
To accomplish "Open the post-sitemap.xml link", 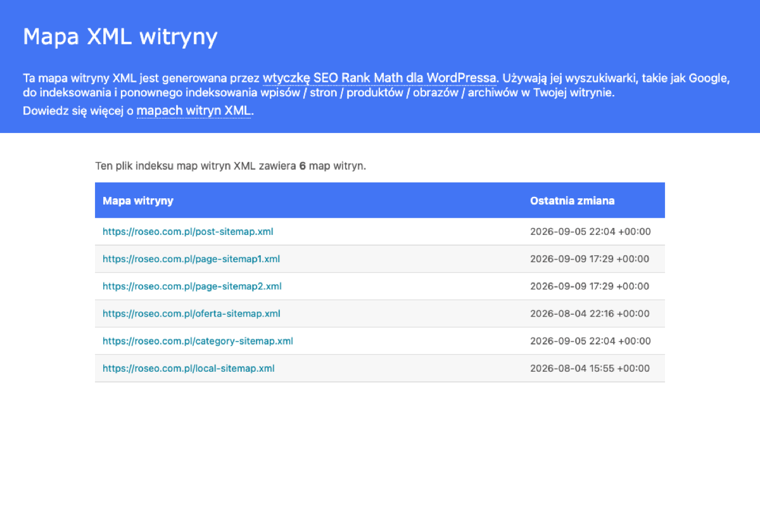I will pyautogui.click(x=188, y=232).
